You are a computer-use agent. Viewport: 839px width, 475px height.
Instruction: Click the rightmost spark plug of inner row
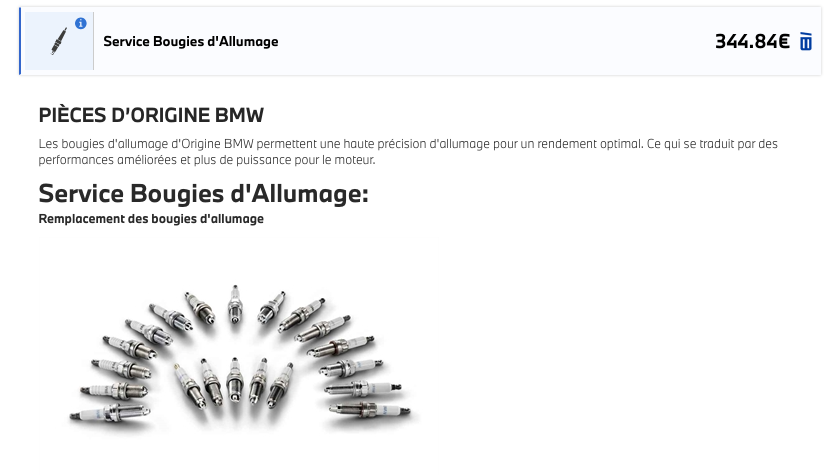[280, 385]
